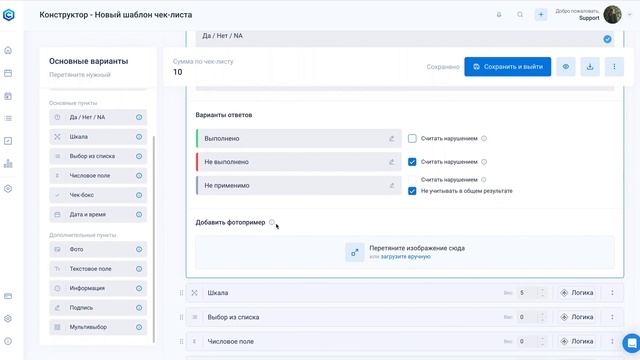Click info icon for Текстовое поле item
This screenshot has width=640, height=360.
coord(139,269)
